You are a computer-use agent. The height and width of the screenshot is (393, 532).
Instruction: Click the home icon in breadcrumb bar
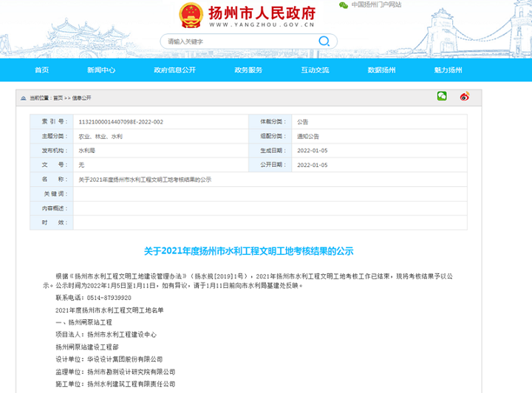click(24, 98)
